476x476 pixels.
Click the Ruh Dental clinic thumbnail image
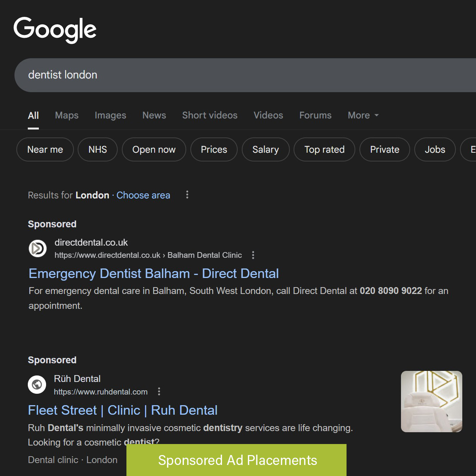[x=431, y=401]
